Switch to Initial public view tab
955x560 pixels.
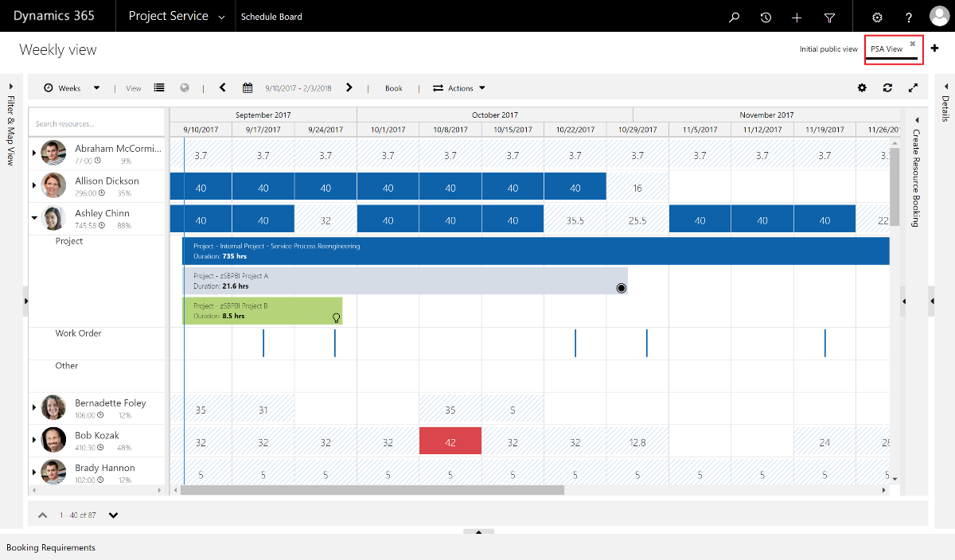pyautogui.click(x=828, y=49)
